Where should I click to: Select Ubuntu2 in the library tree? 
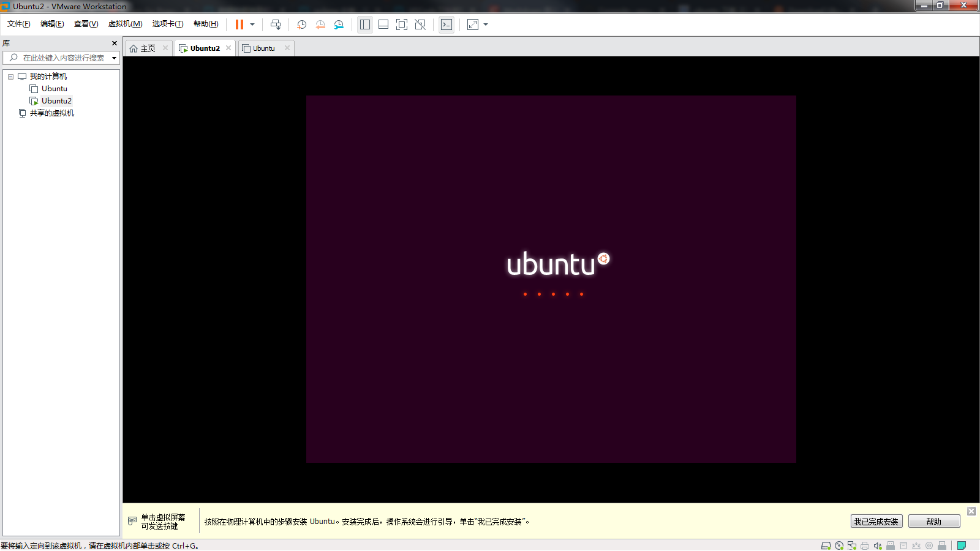click(x=56, y=101)
